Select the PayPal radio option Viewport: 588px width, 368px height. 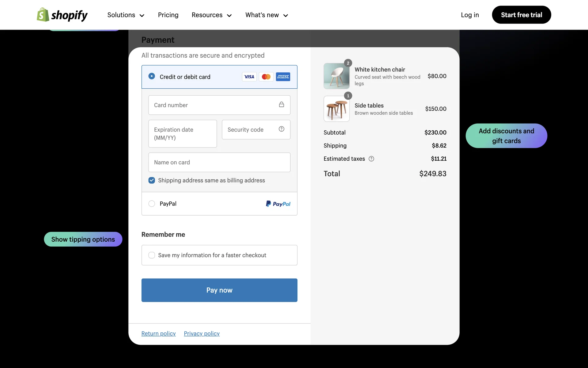[x=152, y=204]
